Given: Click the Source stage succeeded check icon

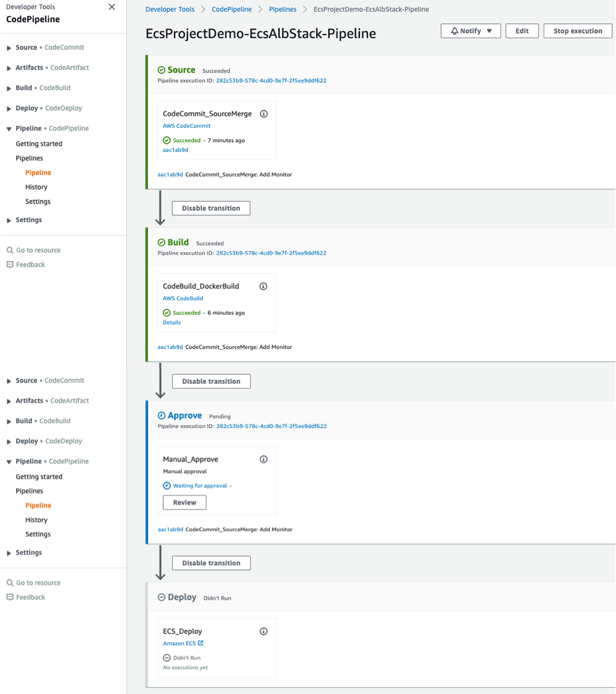Looking at the screenshot, I should pyautogui.click(x=162, y=70).
